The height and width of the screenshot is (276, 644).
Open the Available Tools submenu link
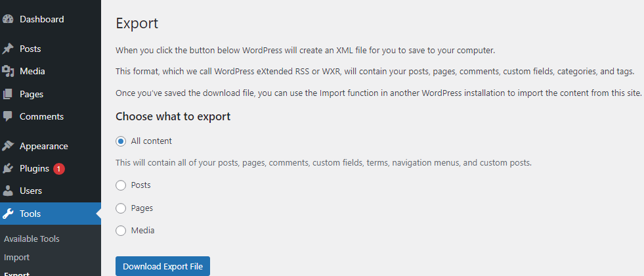coord(32,239)
